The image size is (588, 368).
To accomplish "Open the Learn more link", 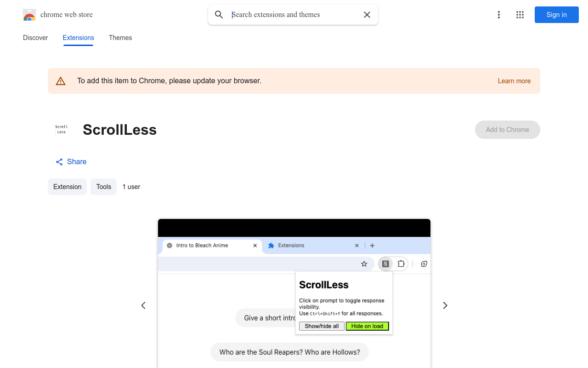I will [x=514, y=80].
